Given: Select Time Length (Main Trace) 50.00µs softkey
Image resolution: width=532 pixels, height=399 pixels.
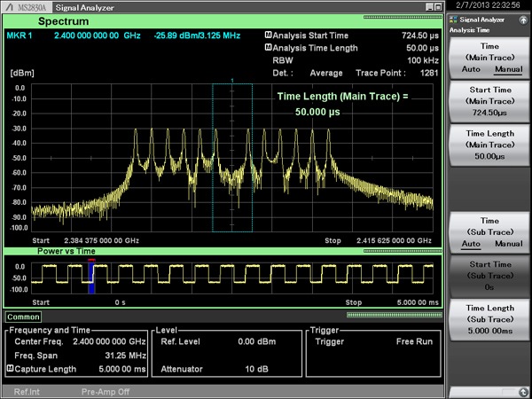Looking at the screenshot, I should pyautogui.click(x=489, y=145).
